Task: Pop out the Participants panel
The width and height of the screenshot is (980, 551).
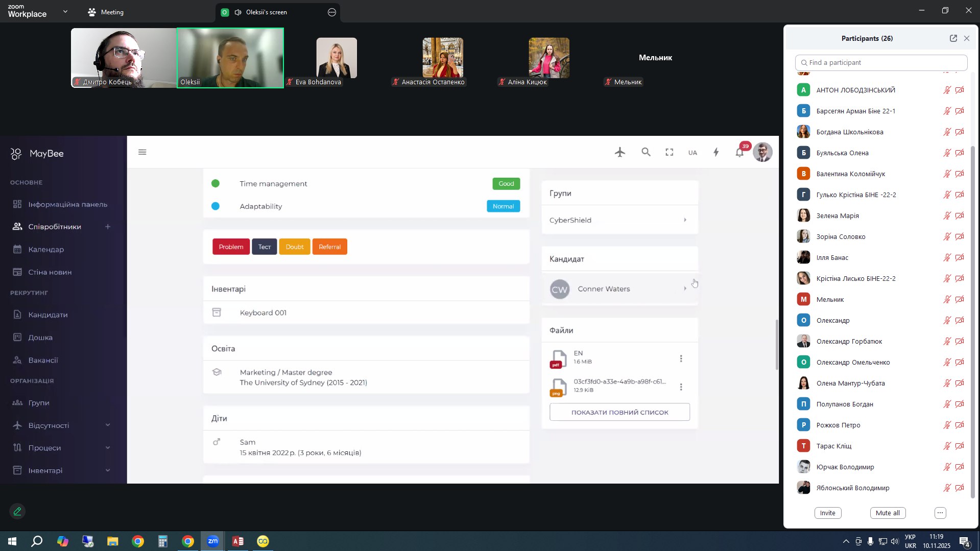Action: (x=953, y=38)
